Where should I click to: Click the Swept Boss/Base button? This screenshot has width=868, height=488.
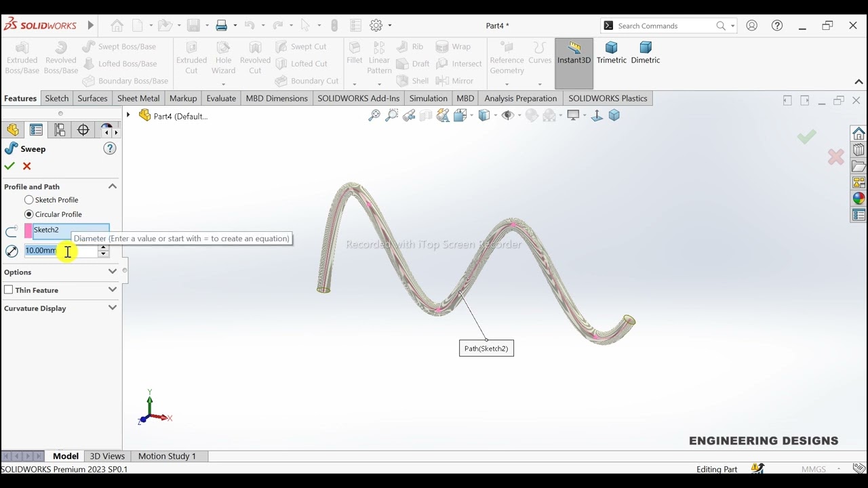point(119,47)
